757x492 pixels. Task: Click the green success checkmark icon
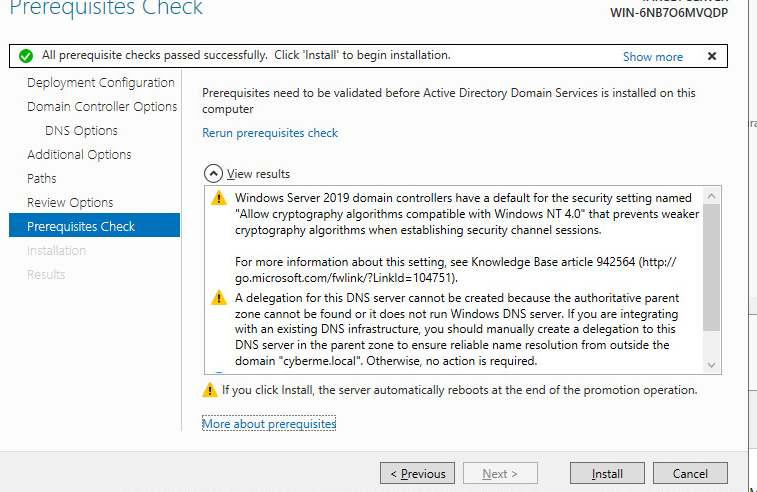pos(25,56)
